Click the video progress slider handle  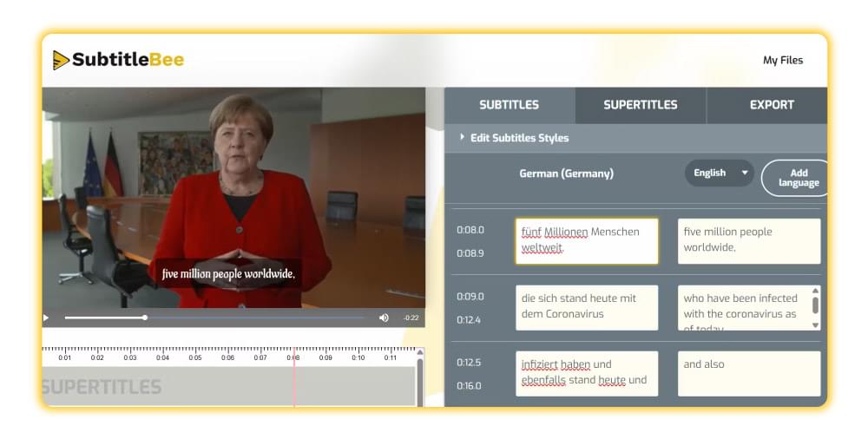(x=145, y=318)
